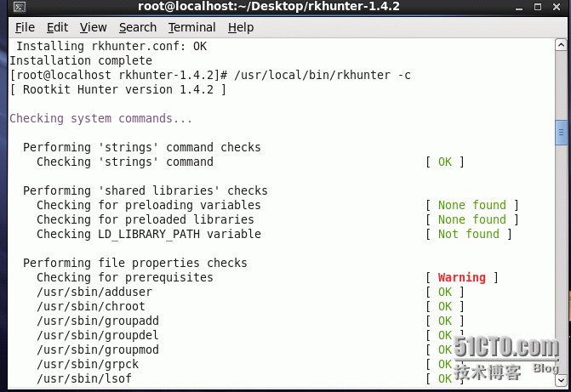The width and height of the screenshot is (571, 392).
Task: Click OK status for /usr/sbin/adduser
Action: [445, 292]
